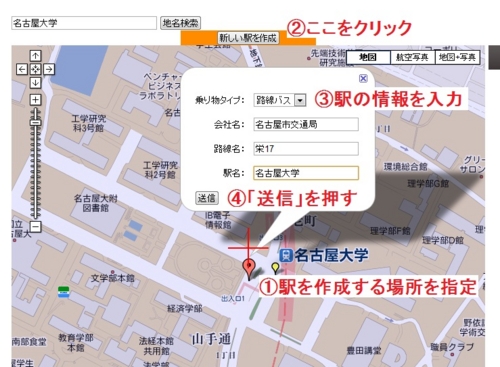The height and width of the screenshot is (367, 500).
Task: Click the 理学部F館 map label
Action: [390, 231]
